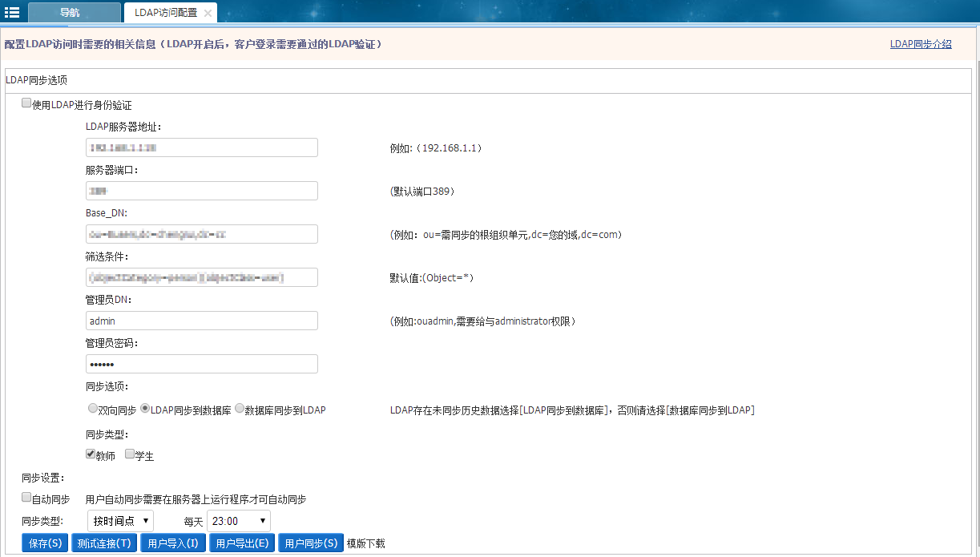Focus the Base_DN text field
The height and width of the screenshot is (557, 980).
tap(201, 234)
